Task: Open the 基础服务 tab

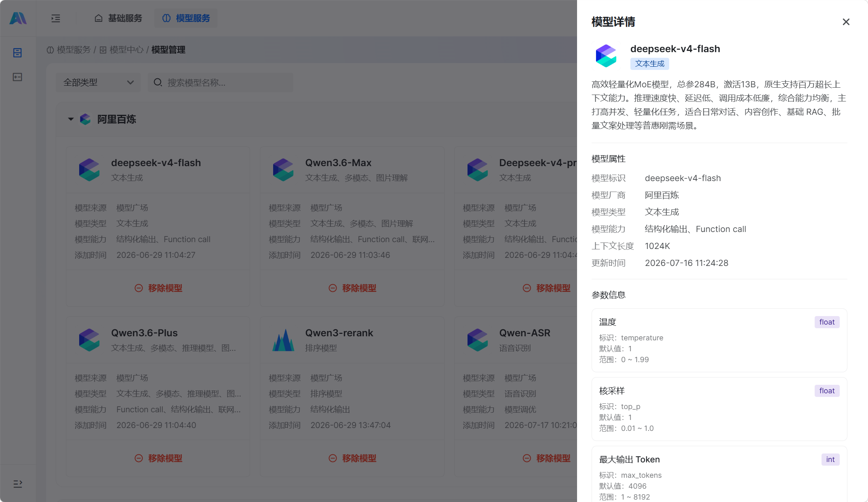Action: point(118,18)
